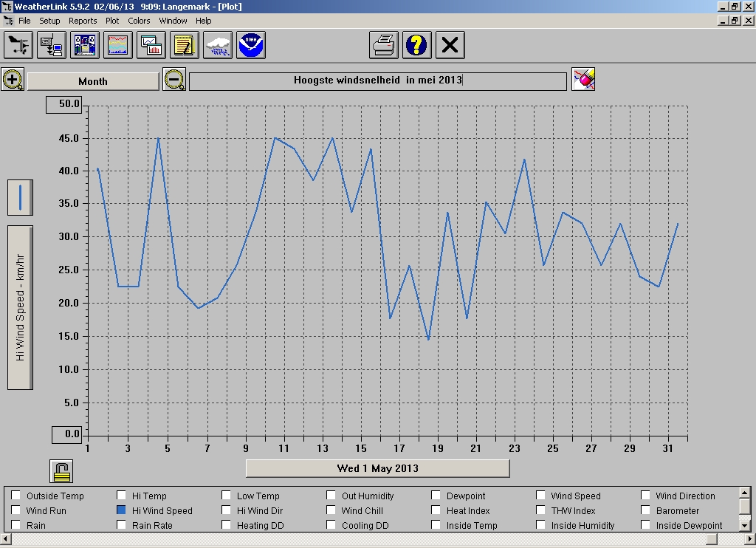This screenshot has width=756, height=548.
Task: Toggle the padlock lock icon
Action: tap(61, 471)
